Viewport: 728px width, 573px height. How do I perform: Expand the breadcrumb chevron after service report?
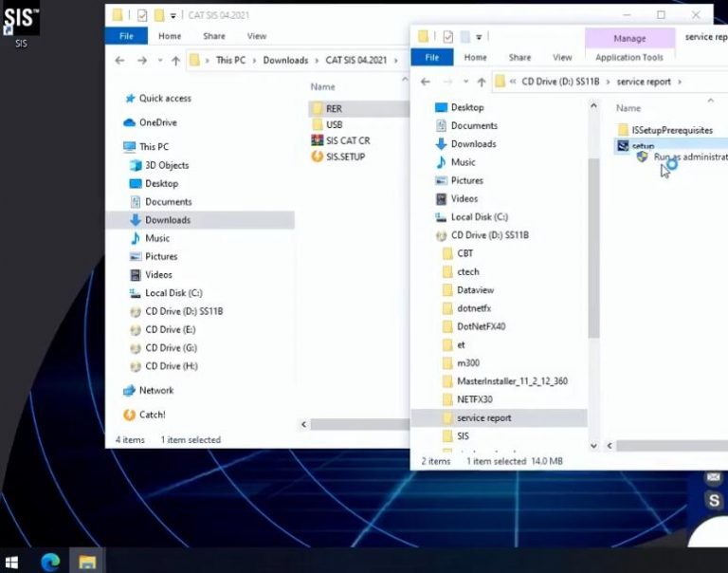[680, 82]
